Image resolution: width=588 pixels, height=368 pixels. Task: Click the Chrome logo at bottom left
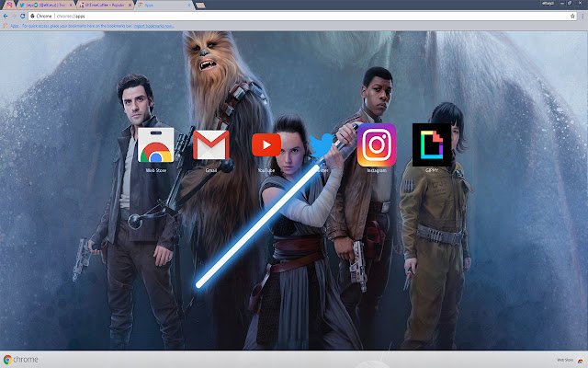[x=20, y=360]
